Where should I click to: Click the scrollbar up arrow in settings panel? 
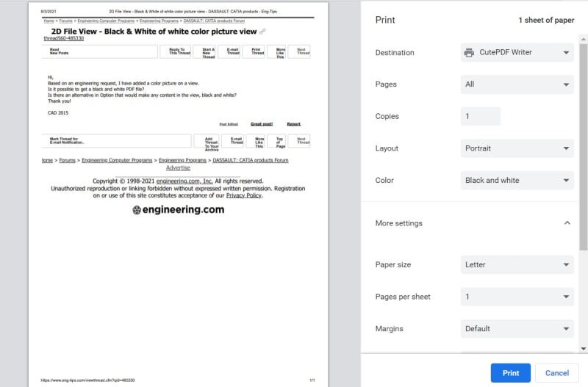(x=583, y=39)
